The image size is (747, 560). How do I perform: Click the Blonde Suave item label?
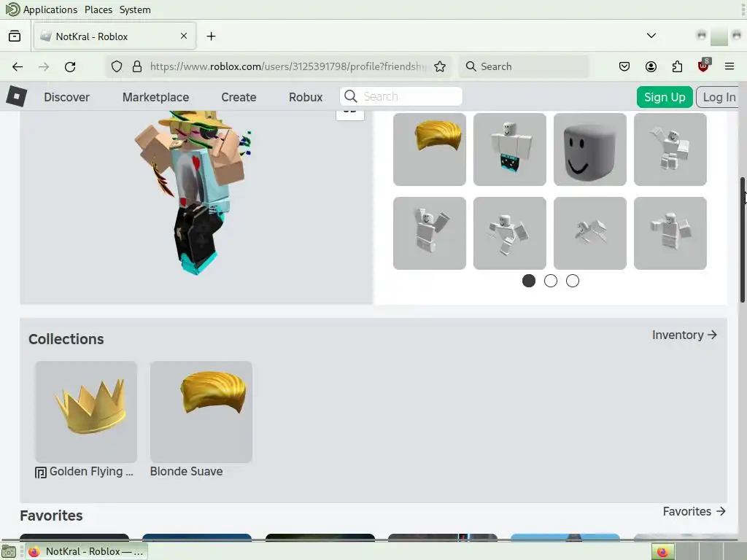click(x=186, y=472)
